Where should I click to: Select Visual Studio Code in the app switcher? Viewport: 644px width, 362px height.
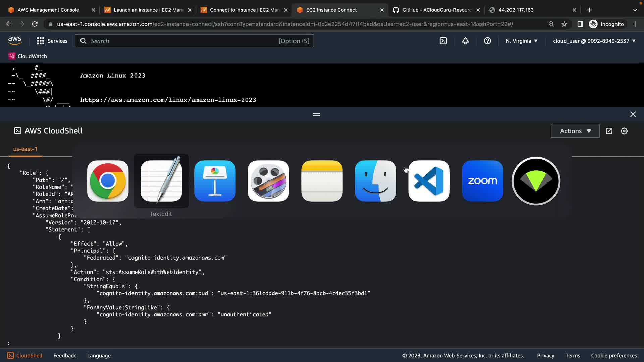(429, 181)
